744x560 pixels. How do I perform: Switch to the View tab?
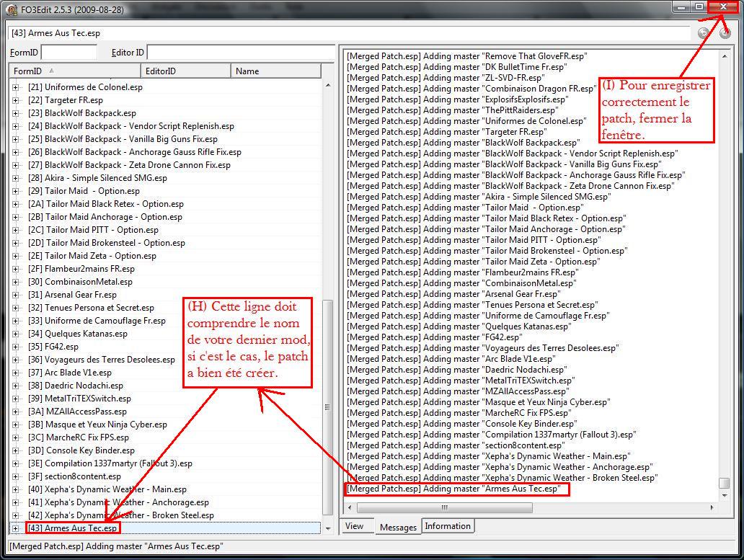[x=354, y=526]
